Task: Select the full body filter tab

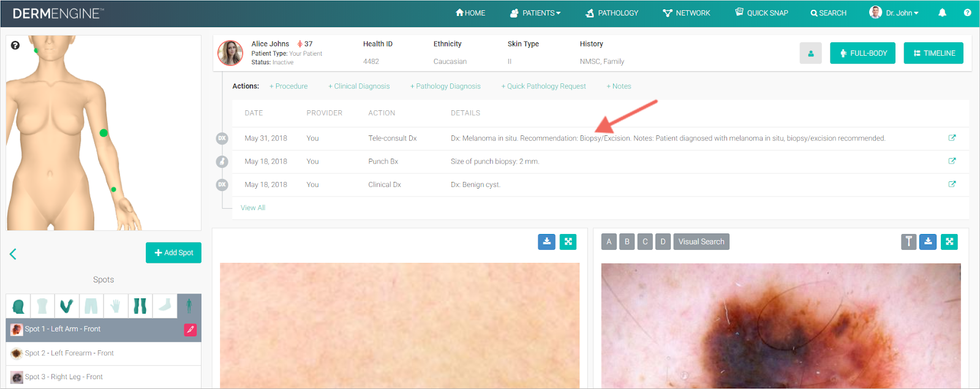Action: (x=189, y=306)
